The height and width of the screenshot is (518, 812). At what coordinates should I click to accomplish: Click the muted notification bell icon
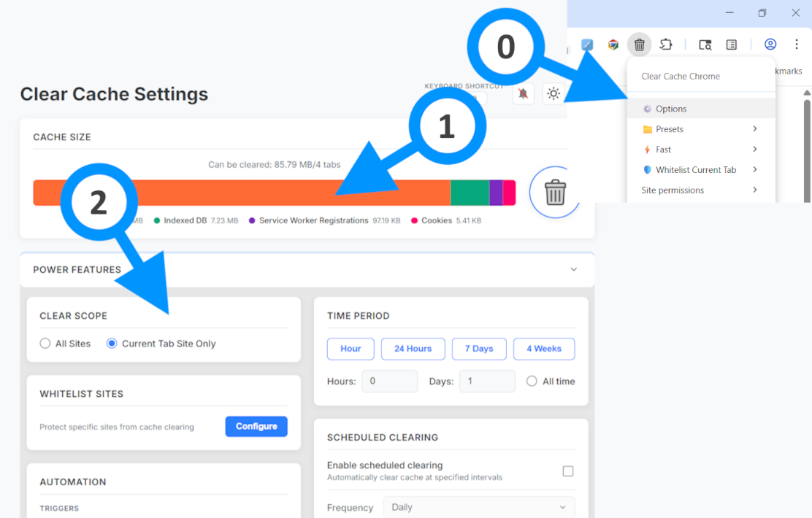pyautogui.click(x=523, y=93)
